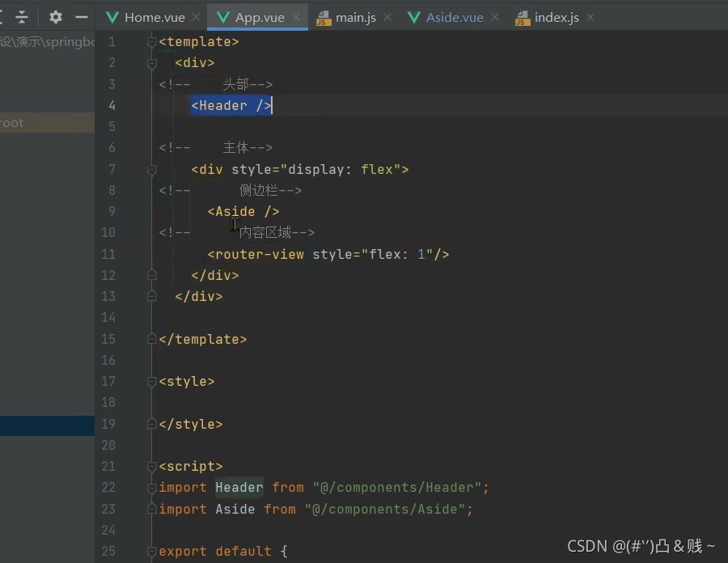Click the JS file icon on main.js tab
This screenshot has height=563, width=728.
click(x=324, y=18)
